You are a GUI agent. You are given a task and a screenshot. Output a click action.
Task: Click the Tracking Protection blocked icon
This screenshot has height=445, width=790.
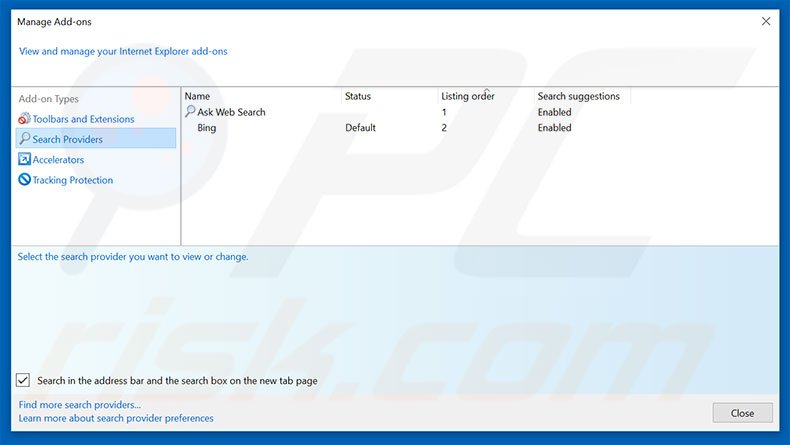click(x=24, y=179)
